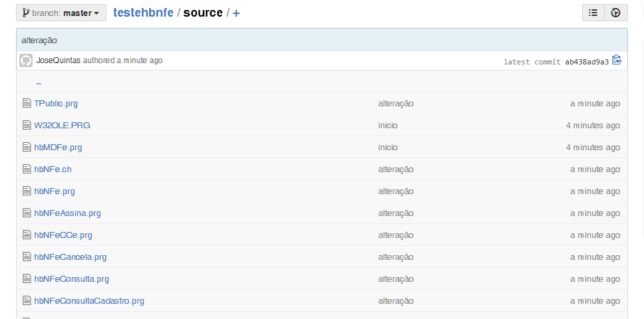Open commit history clock icon button
644x319 pixels.
(616, 13)
